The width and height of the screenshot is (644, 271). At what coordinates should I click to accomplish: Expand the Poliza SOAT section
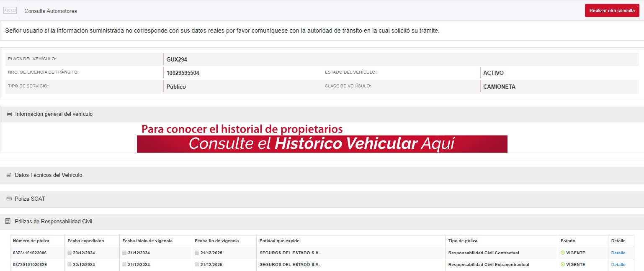30,199
